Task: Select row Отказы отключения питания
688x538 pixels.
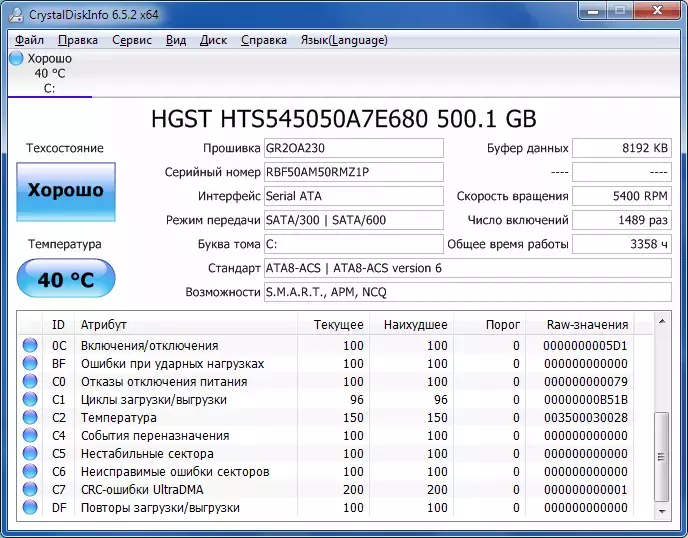Action: [335, 381]
